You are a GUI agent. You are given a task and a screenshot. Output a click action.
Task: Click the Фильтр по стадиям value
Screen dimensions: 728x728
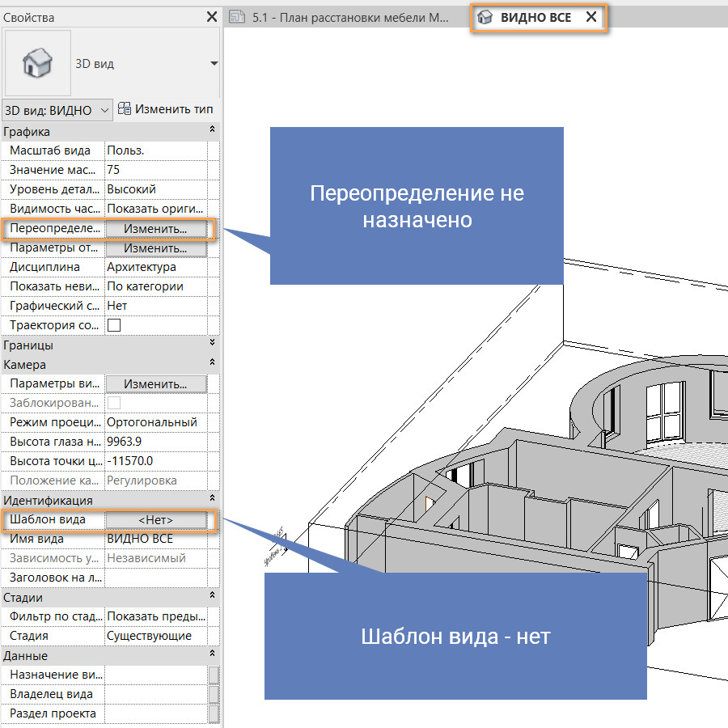point(156,616)
